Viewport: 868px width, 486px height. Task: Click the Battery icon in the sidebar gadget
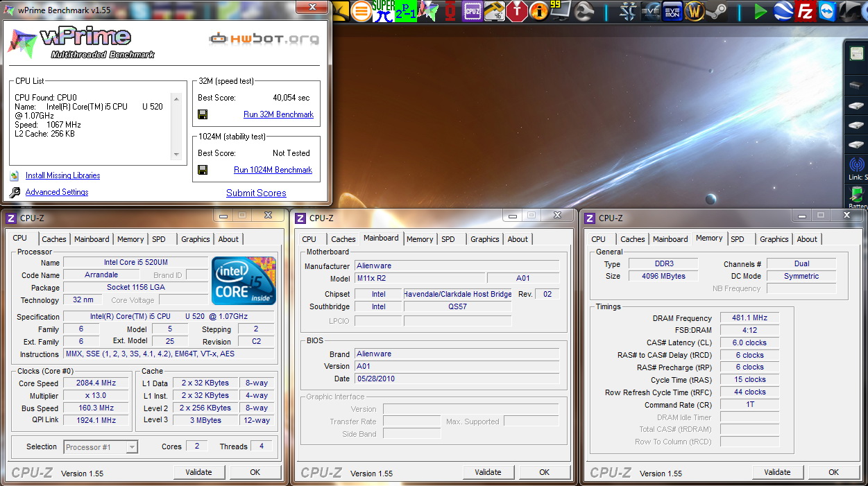pyautogui.click(x=858, y=196)
